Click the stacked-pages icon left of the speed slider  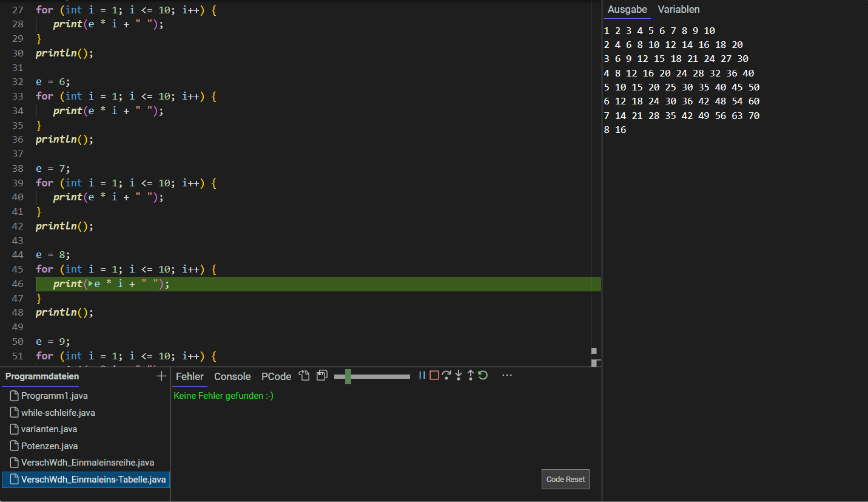click(323, 376)
